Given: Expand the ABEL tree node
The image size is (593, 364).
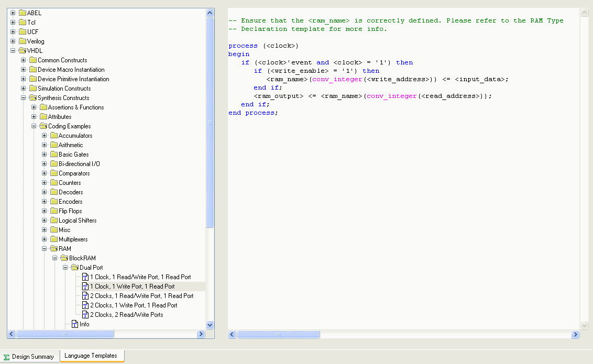Looking at the screenshot, I should [13, 13].
